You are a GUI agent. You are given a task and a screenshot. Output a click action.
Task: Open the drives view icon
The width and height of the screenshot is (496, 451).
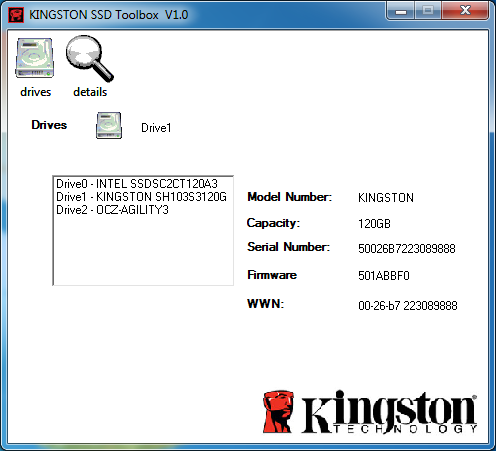coord(34,58)
